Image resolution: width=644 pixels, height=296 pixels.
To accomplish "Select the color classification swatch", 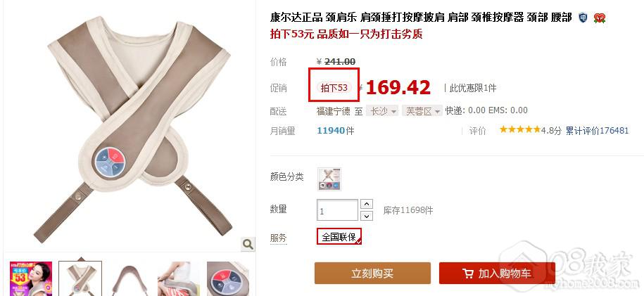I will 329,179.
